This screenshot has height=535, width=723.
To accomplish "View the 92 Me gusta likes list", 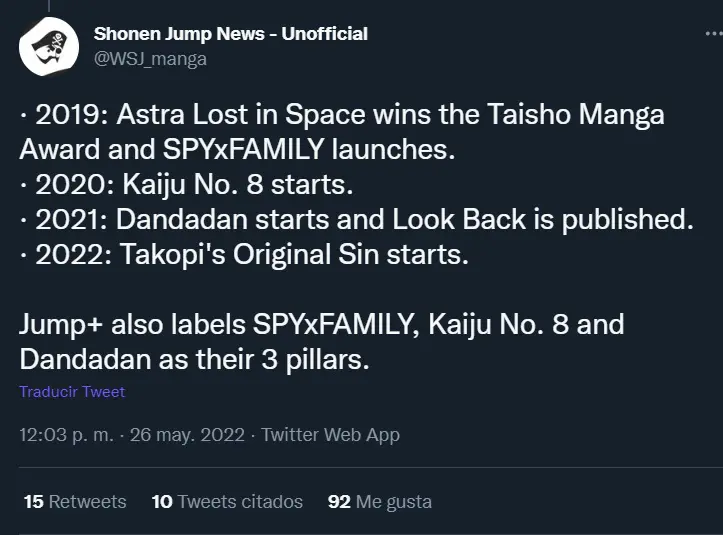I will [x=379, y=502].
